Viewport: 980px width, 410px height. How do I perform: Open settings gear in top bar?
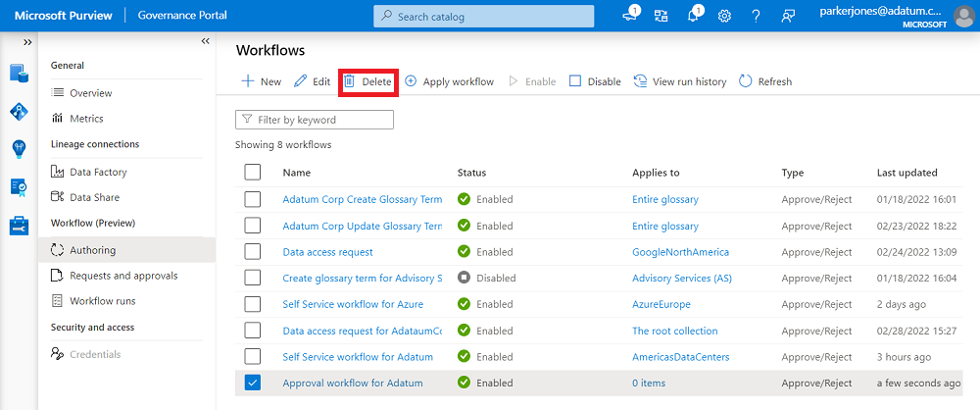[725, 16]
